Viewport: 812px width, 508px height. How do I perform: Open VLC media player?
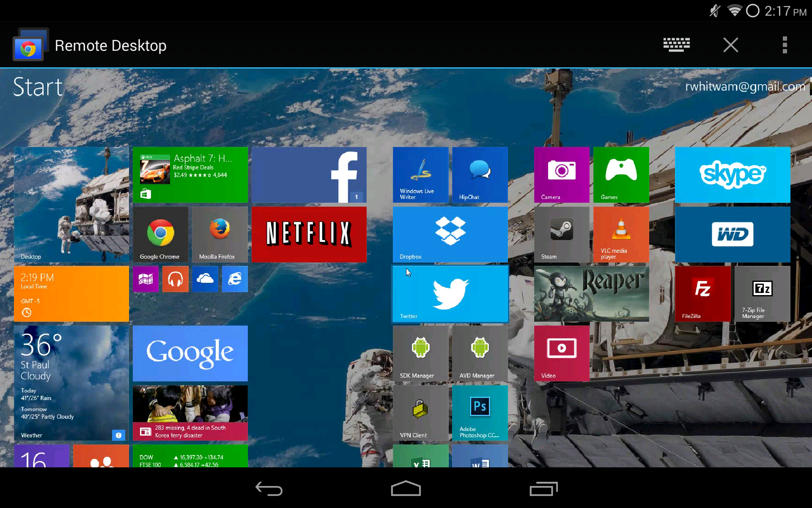[x=620, y=235]
